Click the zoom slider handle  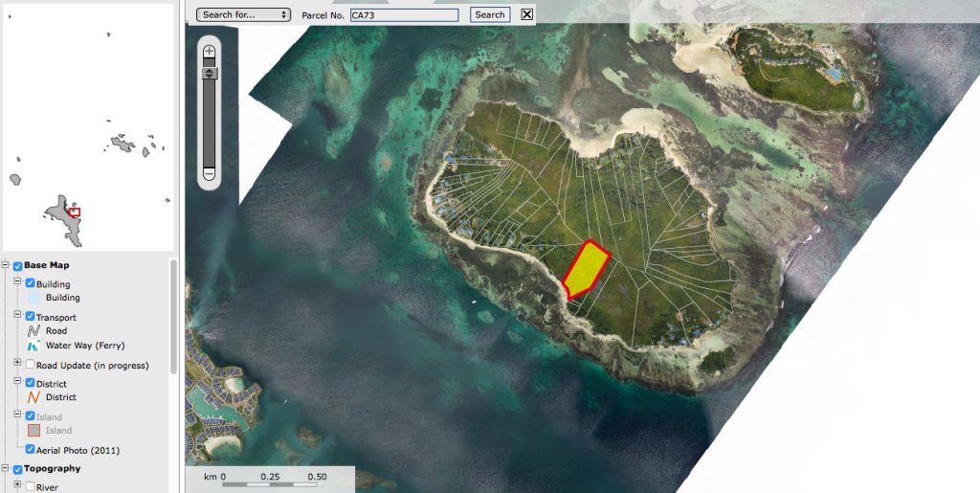(x=209, y=73)
